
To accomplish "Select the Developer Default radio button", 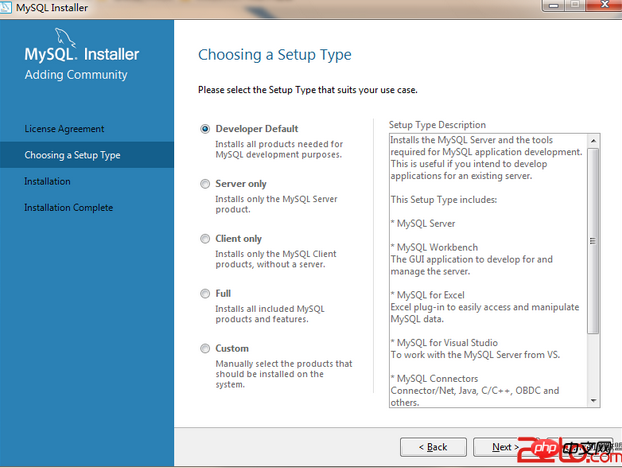I will coord(205,129).
